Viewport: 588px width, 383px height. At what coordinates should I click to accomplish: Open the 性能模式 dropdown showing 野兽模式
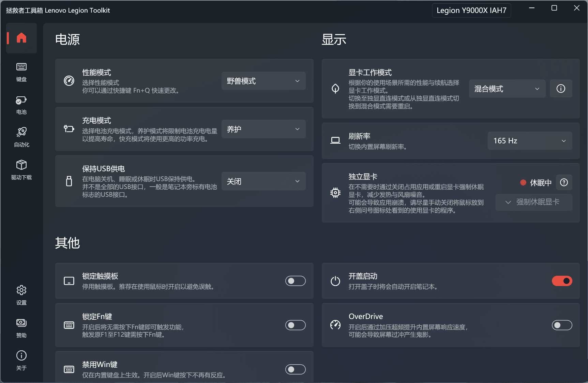pyautogui.click(x=263, y=81)
